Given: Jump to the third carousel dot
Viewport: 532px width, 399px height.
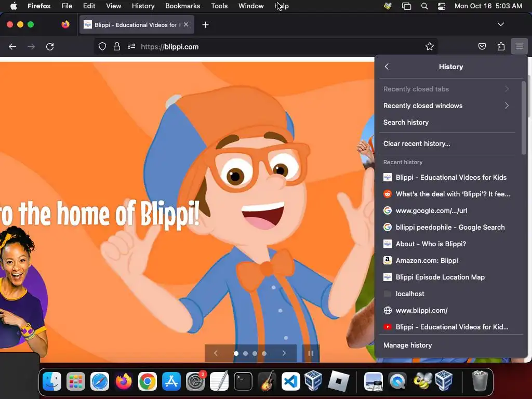Looking at the screenshot, I should 255,353.
